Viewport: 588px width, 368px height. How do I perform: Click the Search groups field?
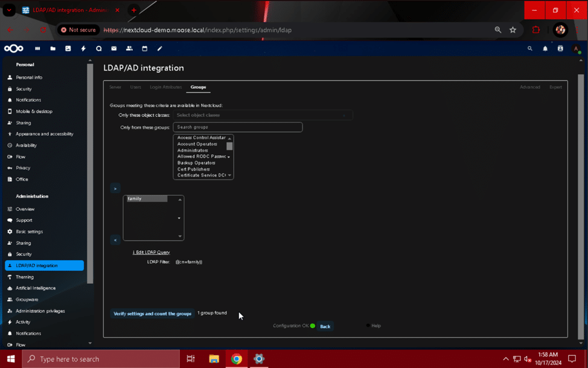pos(238,127)
